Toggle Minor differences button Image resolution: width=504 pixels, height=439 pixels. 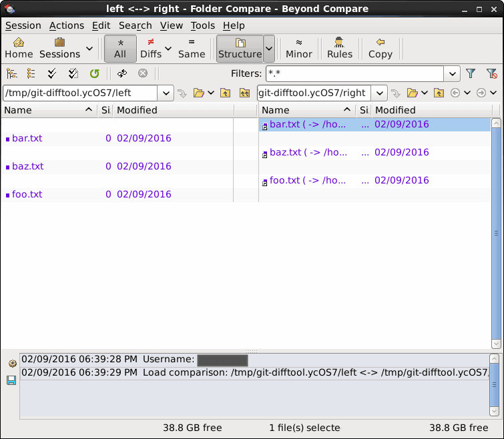coord(299,49)
